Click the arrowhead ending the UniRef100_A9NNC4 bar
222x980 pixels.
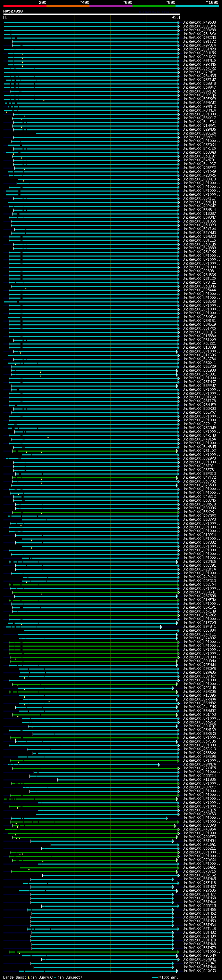pyautogui.click(x=159, y=764)
